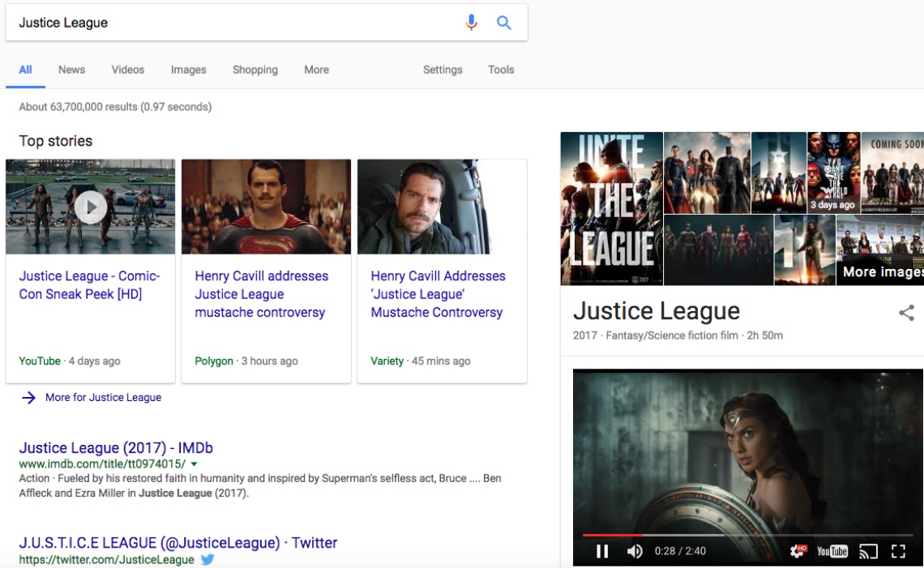Switch to the News tab

point(71,70)
